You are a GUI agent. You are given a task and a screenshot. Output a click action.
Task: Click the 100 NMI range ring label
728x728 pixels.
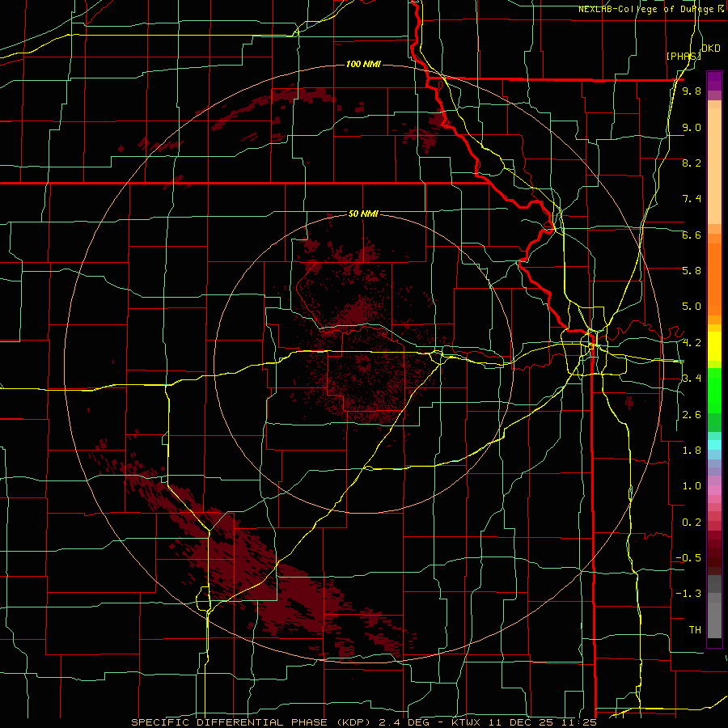363,64
